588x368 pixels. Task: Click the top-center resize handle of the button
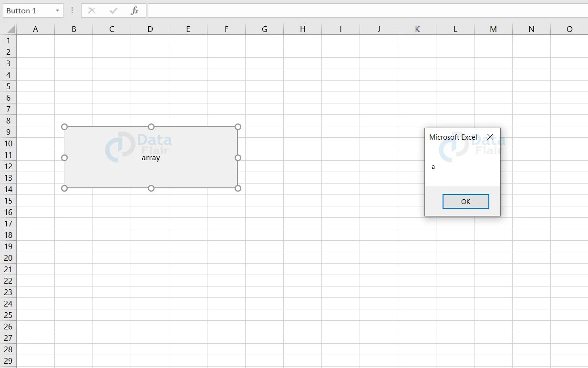(151, 127)
